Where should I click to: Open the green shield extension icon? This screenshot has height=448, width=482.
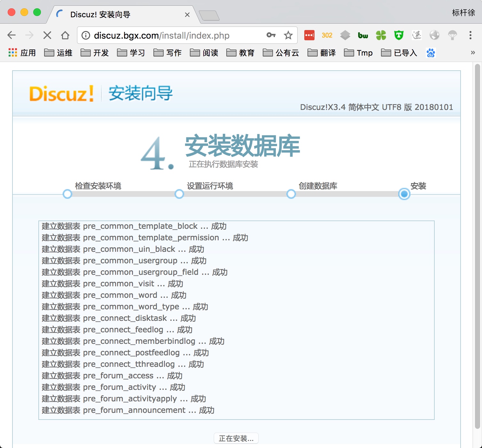[x=399, y=35]
